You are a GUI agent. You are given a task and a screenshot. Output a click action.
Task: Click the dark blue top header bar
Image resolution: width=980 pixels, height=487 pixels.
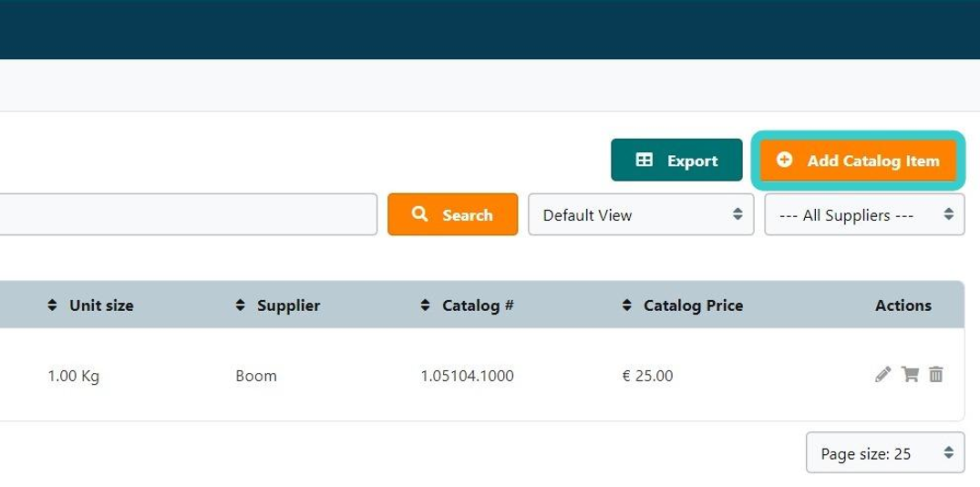click(x=490, y=29)
